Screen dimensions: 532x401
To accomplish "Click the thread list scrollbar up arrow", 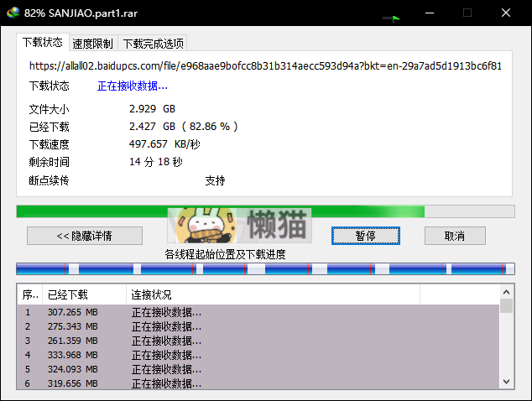I will click(506, 291).
